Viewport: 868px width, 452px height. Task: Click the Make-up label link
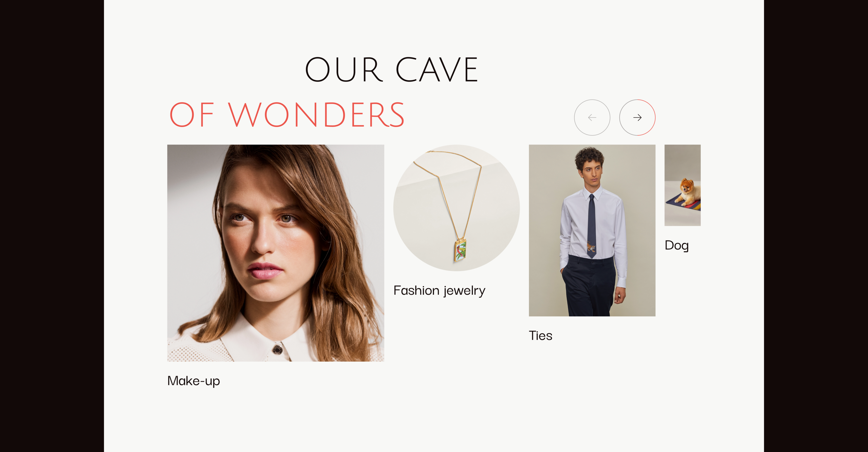pos(193,381)
